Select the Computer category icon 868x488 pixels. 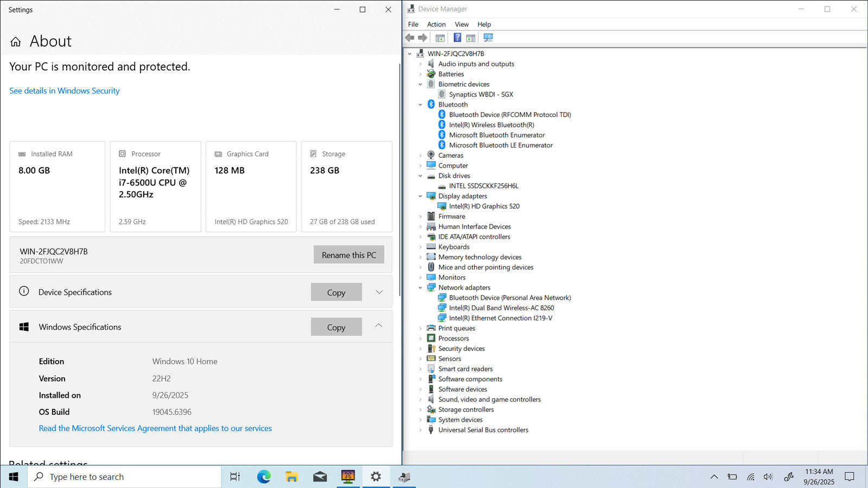[x=431, y=165]
